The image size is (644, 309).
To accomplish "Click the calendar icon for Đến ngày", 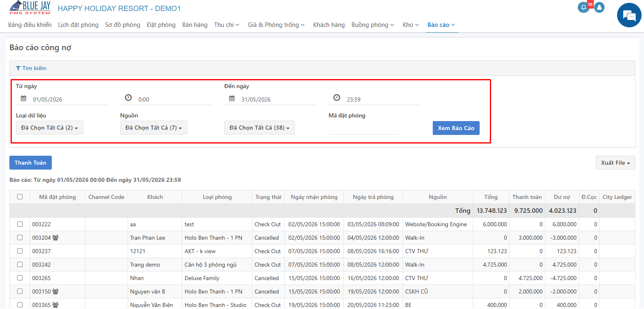I will coord(232,99).
